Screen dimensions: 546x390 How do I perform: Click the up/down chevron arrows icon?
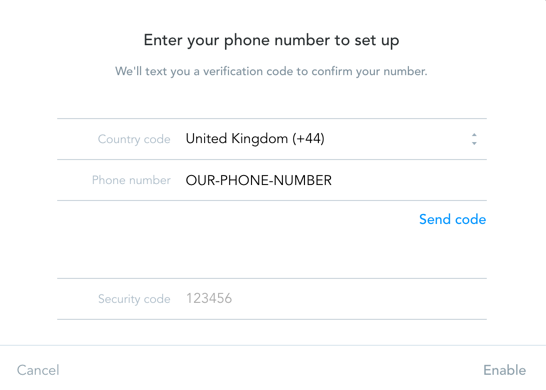pos(474,139)
